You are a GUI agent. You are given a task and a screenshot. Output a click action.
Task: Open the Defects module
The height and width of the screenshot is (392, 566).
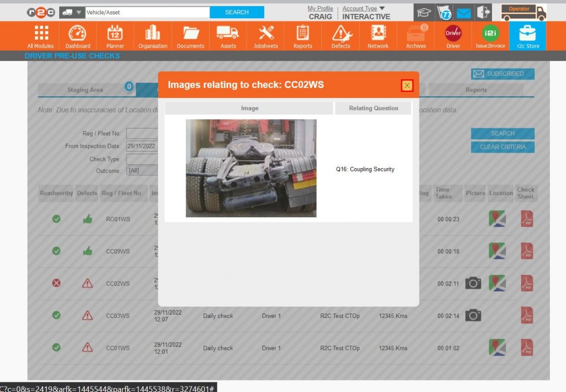340,36
